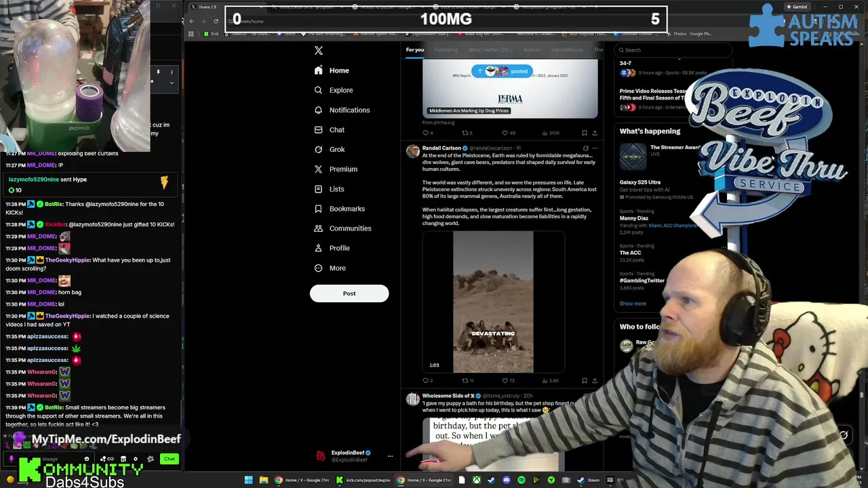Viewport: 868px width, 488px height.
Task: Click browser back arrow
Action: coord(191,21)
